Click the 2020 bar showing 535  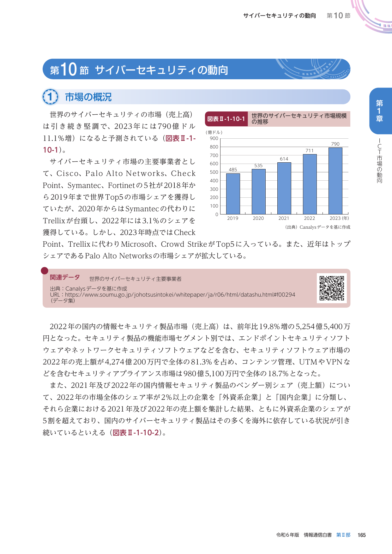[258, 192]
